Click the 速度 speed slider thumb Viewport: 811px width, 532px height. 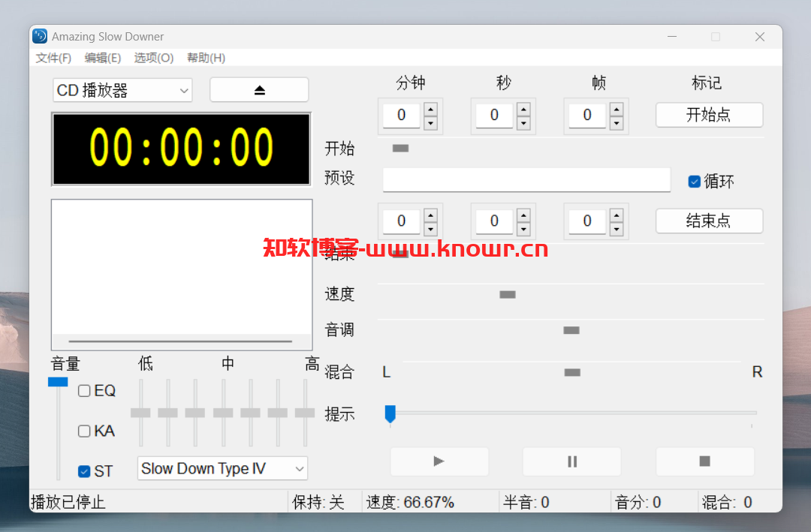(x=508, y=295)
